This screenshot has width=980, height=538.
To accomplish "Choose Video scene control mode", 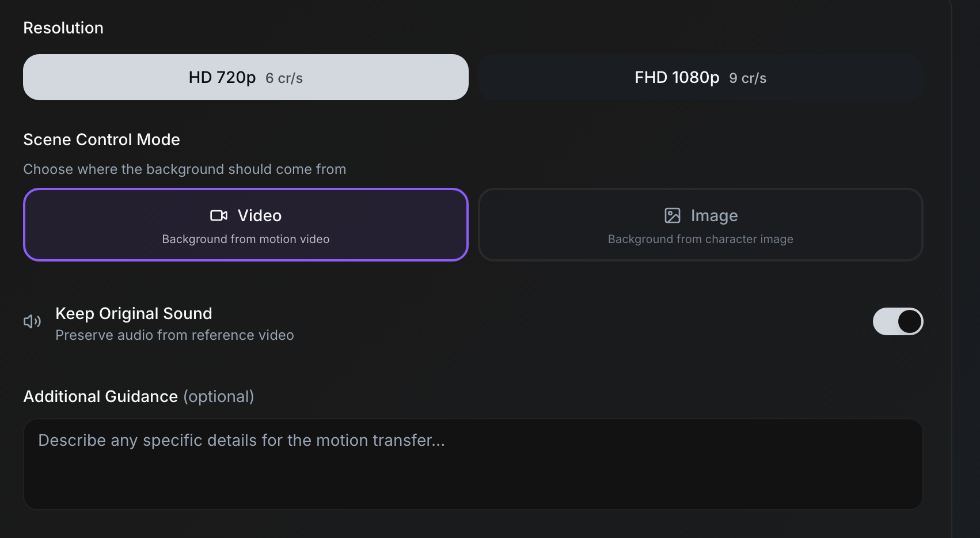I will [x=246, y=225].
